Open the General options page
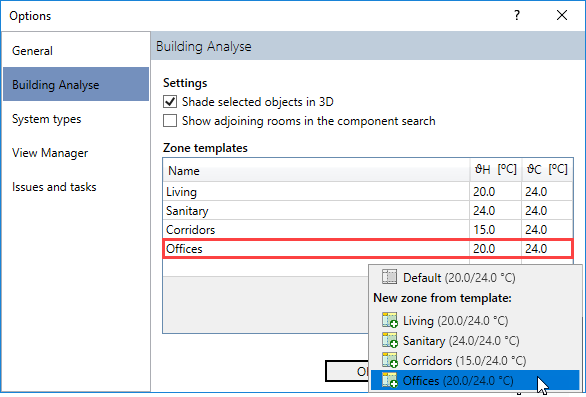Image resolution: width=586 pixels, height=397 pixels. click(x=76, y=50)
